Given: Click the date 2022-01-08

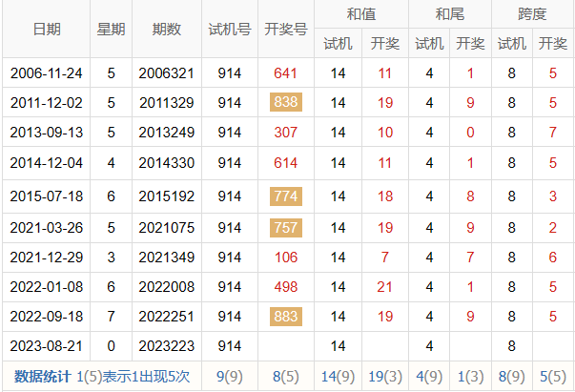Looking at the screenshot, I should pyautogui.click(x=46, y=286).
